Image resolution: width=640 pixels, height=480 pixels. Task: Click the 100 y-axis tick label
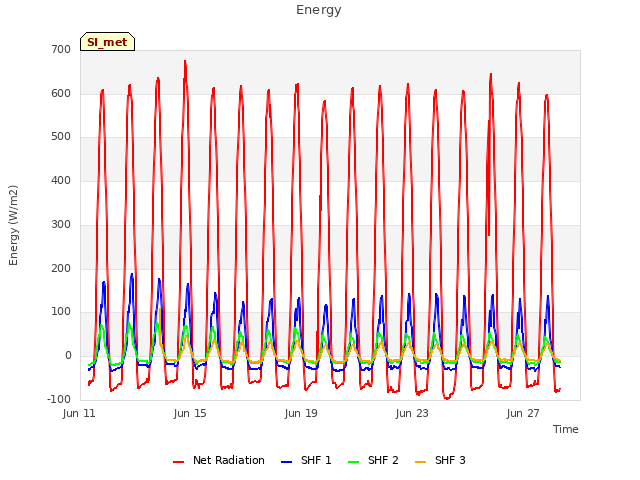point(61,312)
